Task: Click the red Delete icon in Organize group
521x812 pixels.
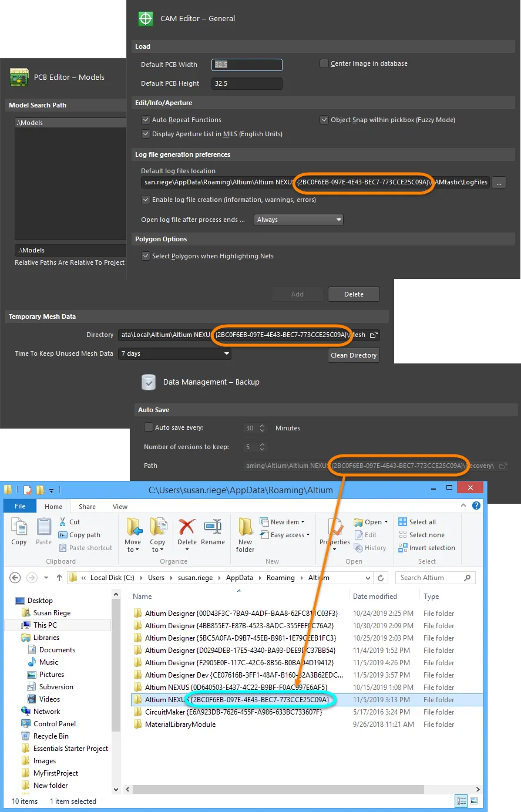Action: click(187, 526)
